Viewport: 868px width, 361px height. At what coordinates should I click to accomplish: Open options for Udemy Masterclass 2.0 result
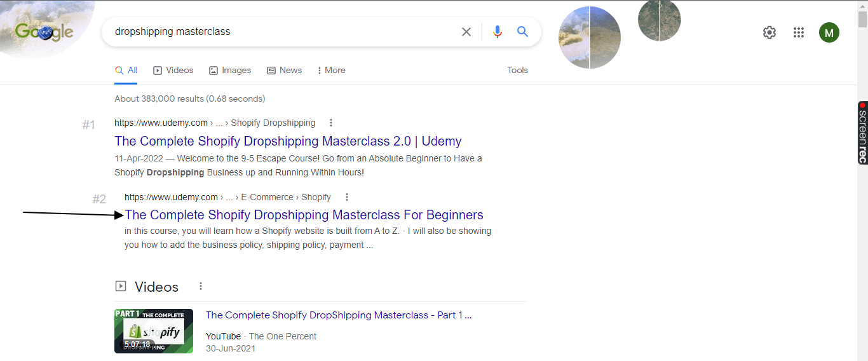tap(330, 123)
